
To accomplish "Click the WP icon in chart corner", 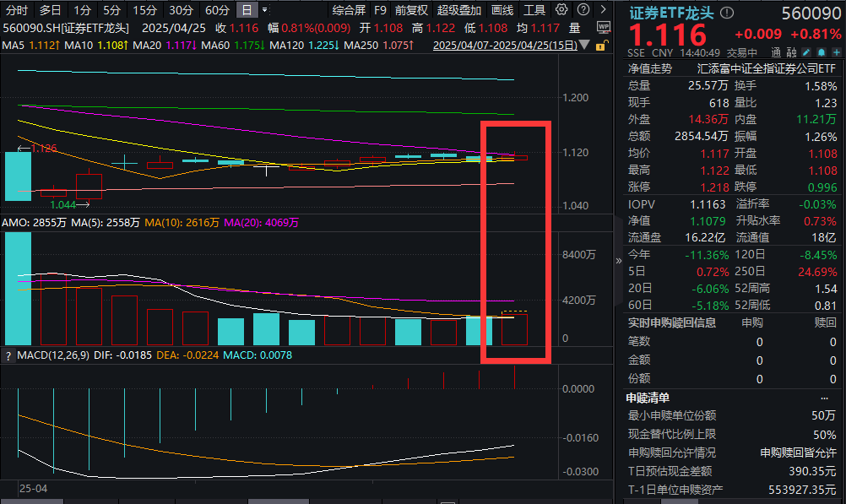I will click(603, 27).
